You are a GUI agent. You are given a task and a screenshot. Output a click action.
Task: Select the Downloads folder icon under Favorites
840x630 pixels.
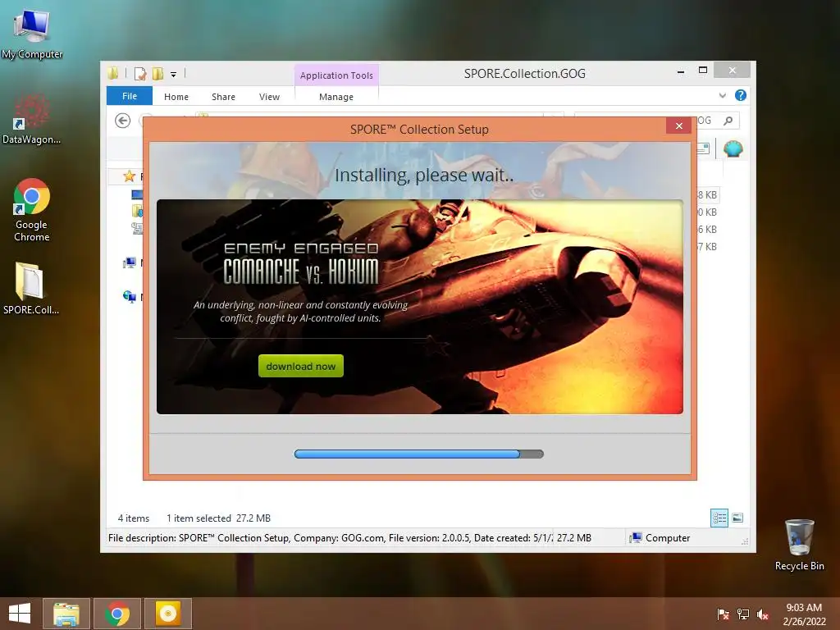(137, 211)
